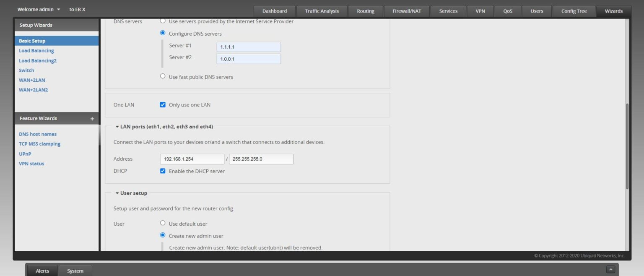This screenshot has height=276, width=644.
Task: Edit LAN address 192.168.1.254 field
Action: (x=192, y=159)
